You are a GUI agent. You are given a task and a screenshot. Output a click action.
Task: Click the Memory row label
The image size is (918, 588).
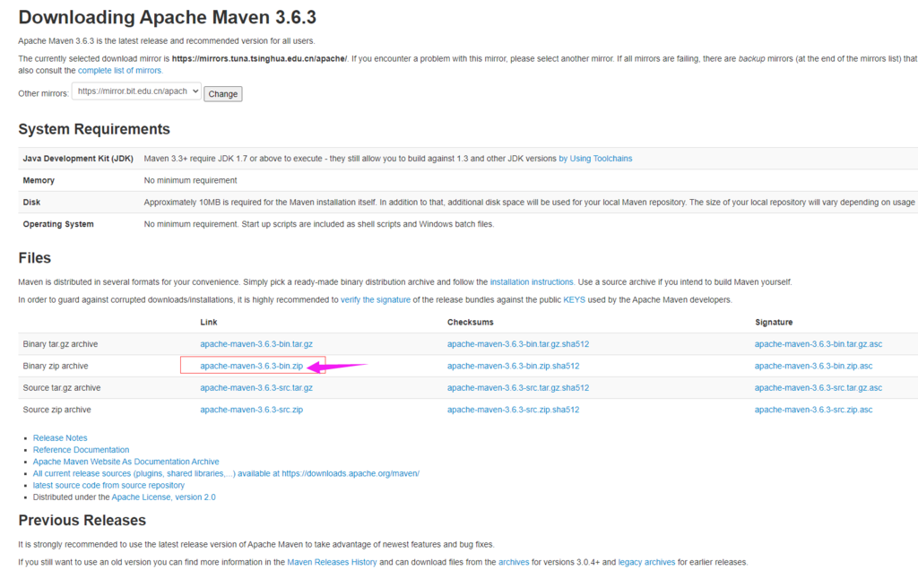(39, 180)
